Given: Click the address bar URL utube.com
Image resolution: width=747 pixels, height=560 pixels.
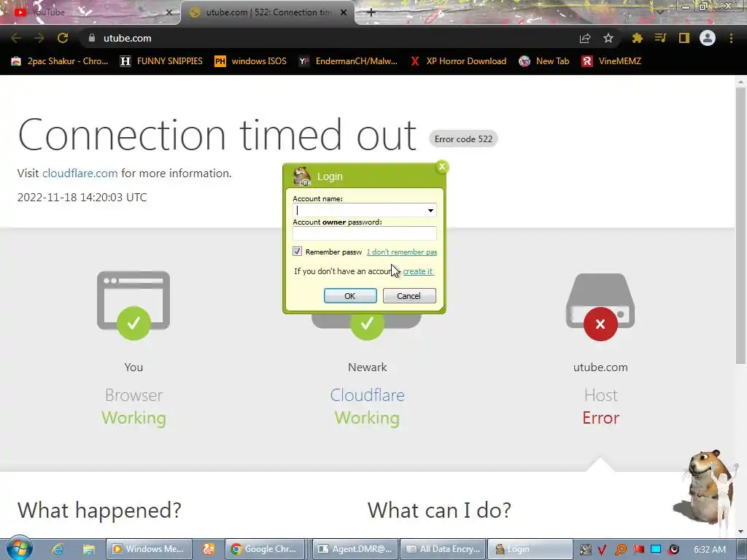Looking at the screenshot, I should click(127, 38).
